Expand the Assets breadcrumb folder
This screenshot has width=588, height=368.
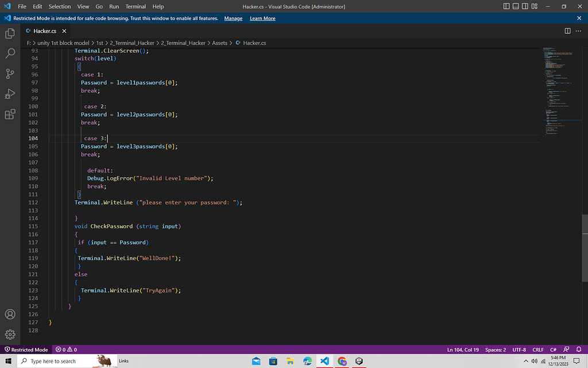click(219, 43)
